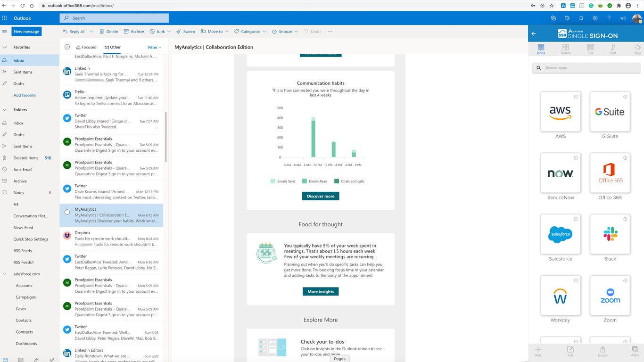The image size is (644, 362).
Task: Click the Undo toolbar item
Action: tap(312, 32)
